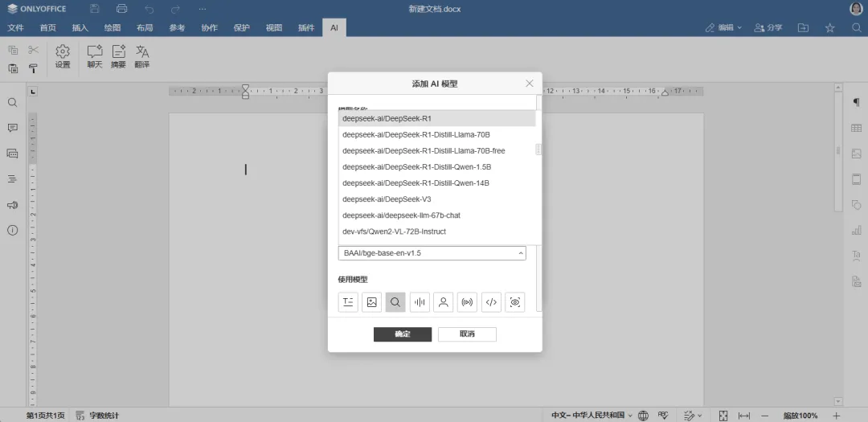Open the editing mode (编辑) dropdown

[x=723, y=27]
